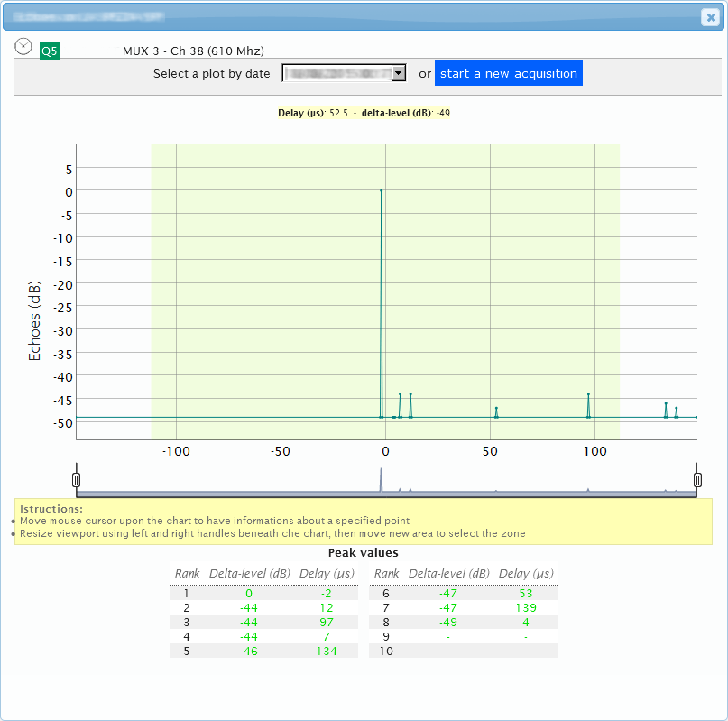Start a new acquisition
This screenshot has height=721, width=728.
[x=509, y=73]
